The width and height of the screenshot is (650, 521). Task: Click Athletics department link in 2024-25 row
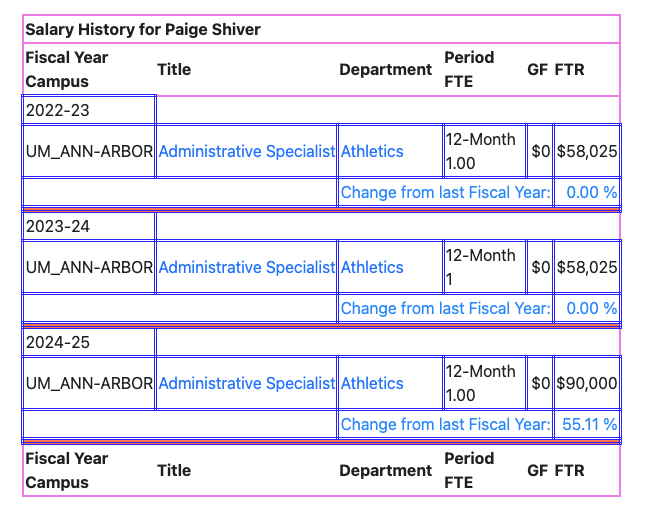tap(372, 384)
